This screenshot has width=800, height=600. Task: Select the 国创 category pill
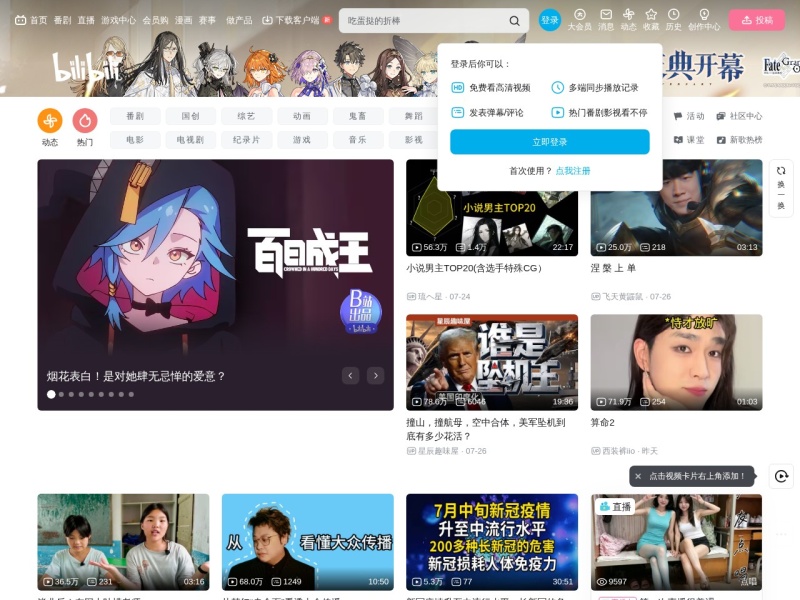[x=190, y=116]
